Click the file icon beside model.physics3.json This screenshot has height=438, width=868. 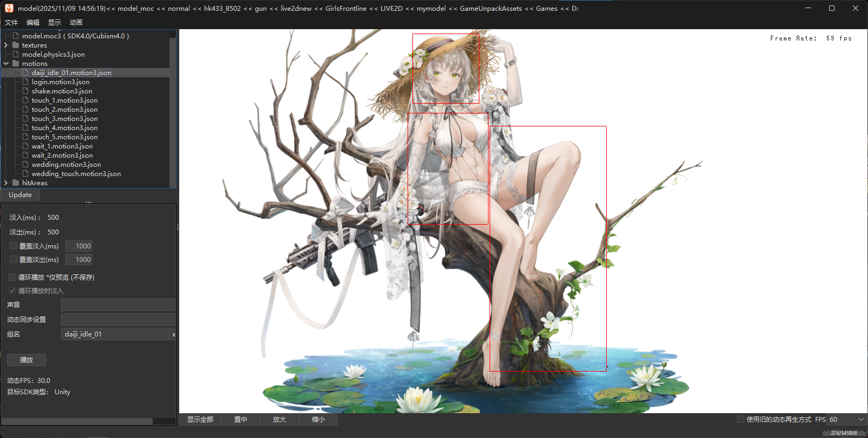pos(16,54)
